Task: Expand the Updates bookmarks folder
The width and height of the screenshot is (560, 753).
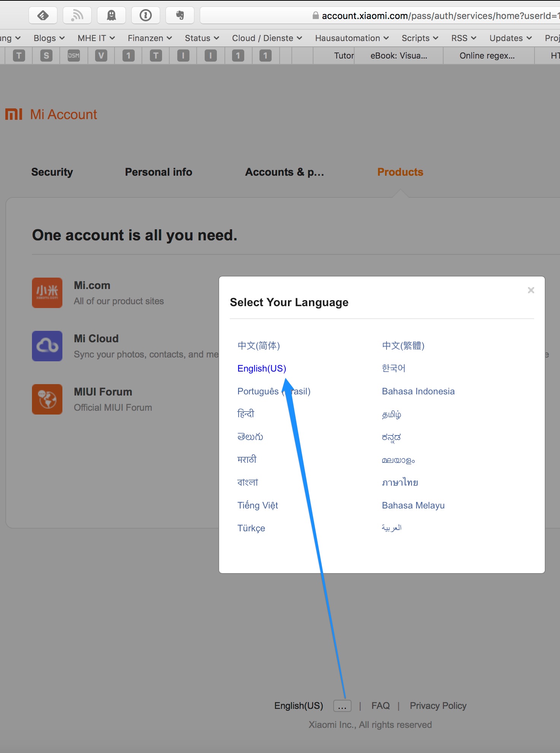Action: pyautogui.click(x=511, y=38)
